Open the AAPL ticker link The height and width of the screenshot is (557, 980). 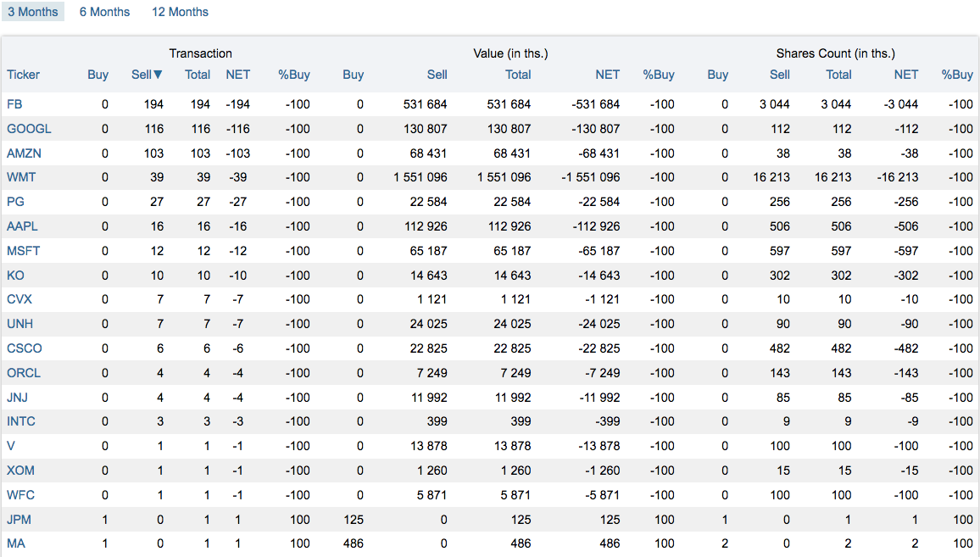coord(23,226)
